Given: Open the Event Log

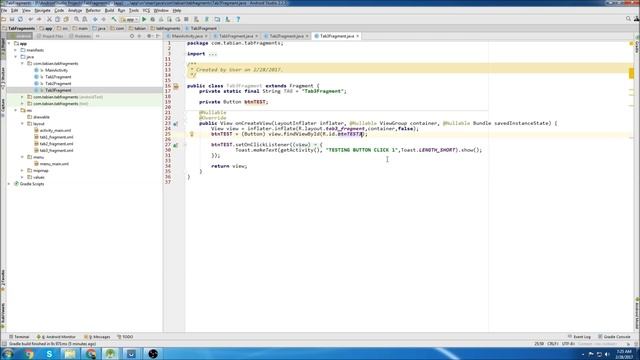Looking at the screenshot, I should 579,337.
